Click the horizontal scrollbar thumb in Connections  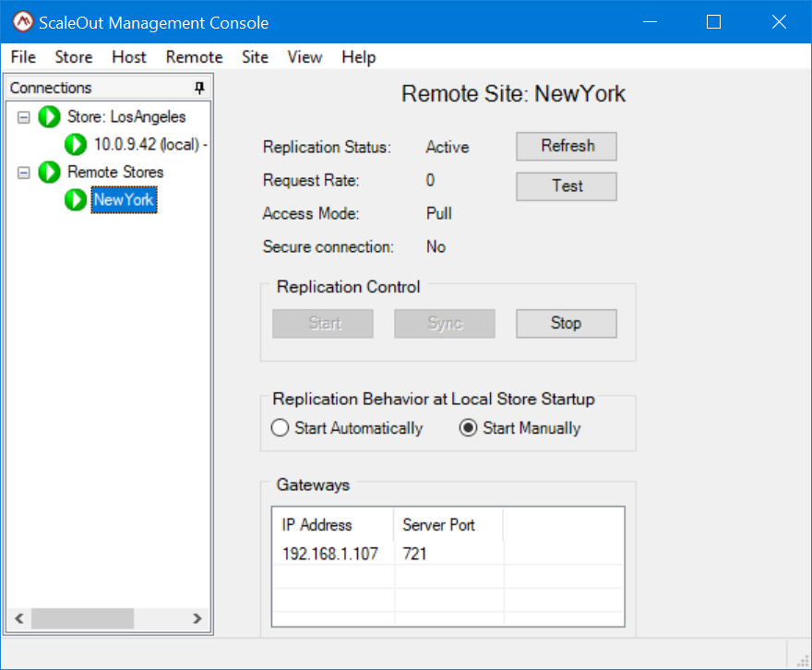tap(82, 618)
